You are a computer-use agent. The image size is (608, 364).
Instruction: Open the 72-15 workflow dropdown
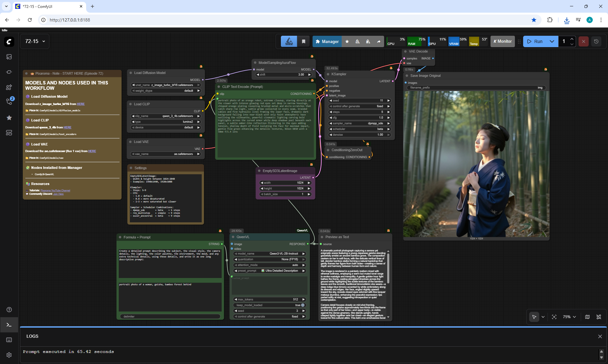(x=35, y=41)
